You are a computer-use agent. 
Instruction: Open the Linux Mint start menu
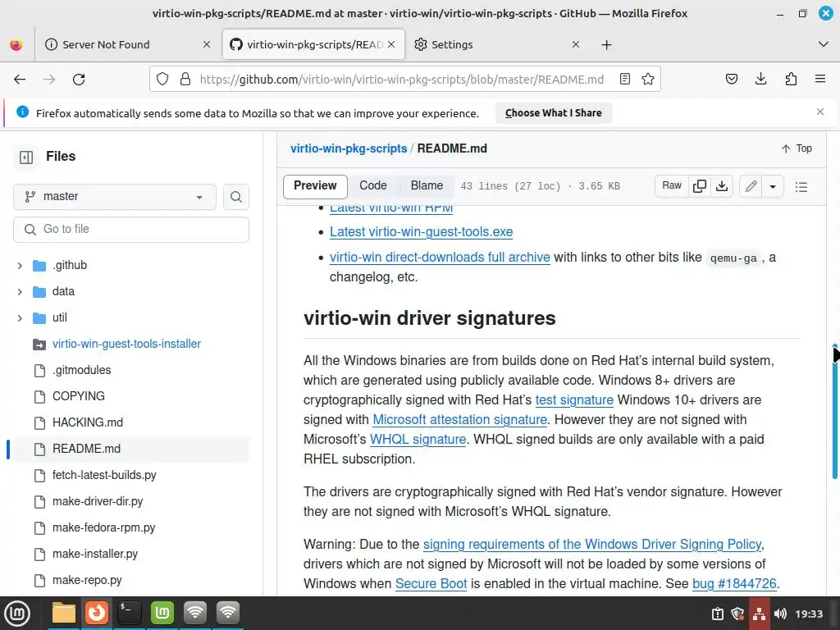pos(17,613)
